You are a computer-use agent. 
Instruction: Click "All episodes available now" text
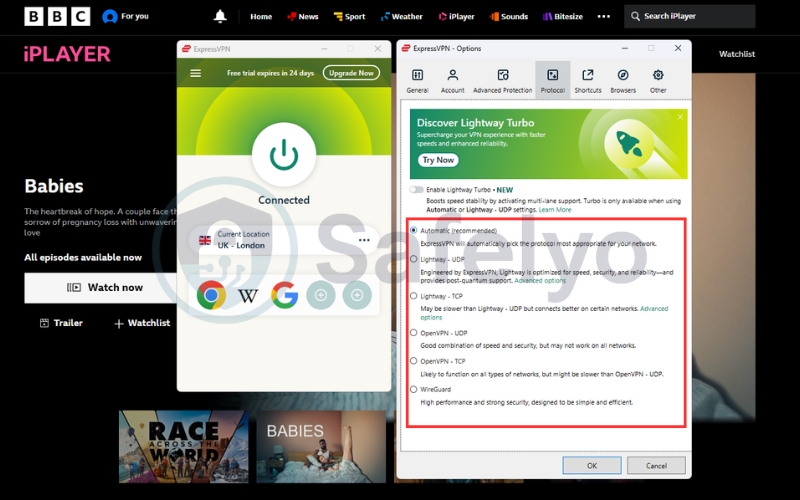click(x=83, y=257)
